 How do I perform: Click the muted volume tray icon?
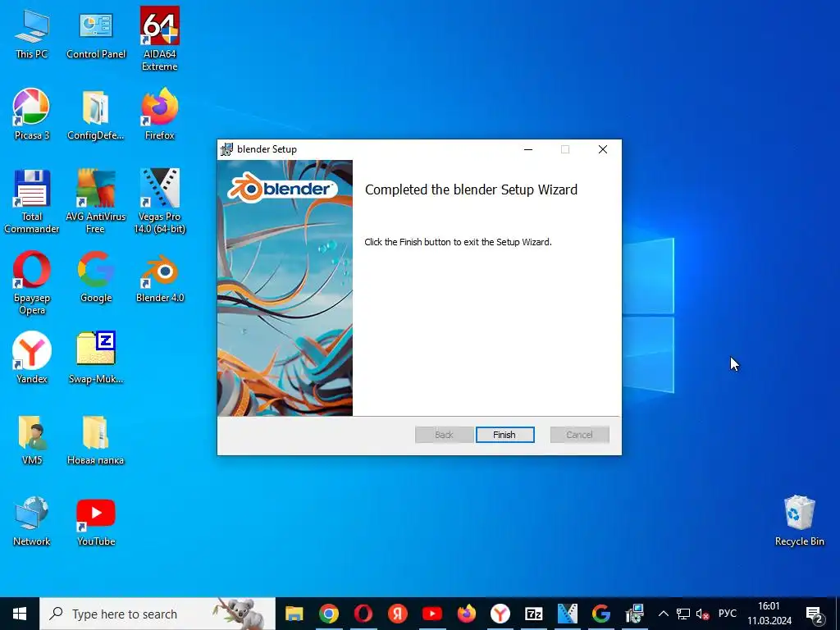[702, 614]
